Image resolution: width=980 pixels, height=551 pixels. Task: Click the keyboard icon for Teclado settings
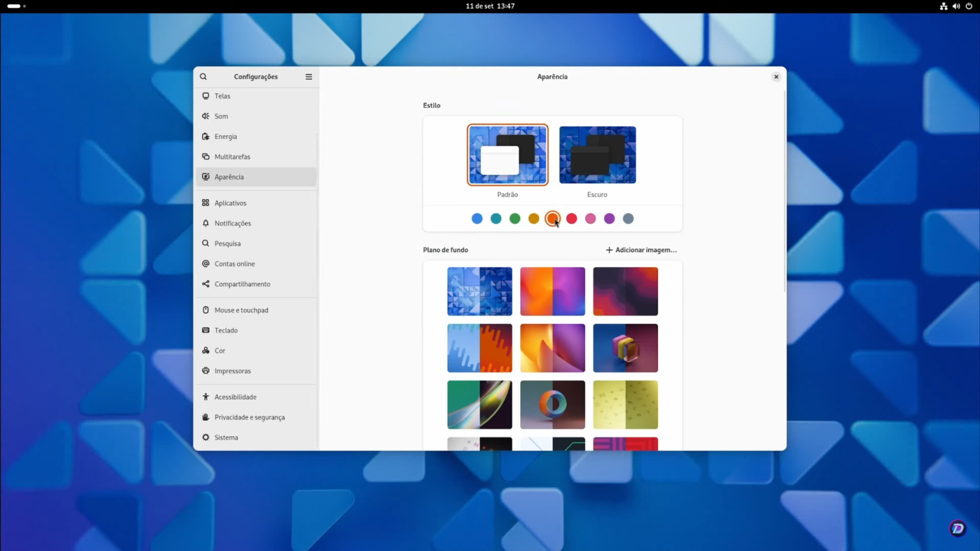point(205,330)
